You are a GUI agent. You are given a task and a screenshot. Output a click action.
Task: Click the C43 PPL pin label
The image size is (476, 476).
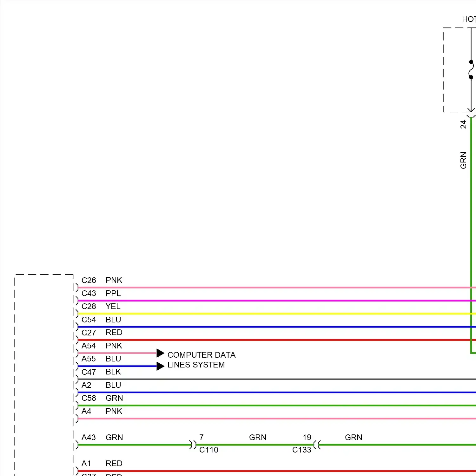coord(101,293)
